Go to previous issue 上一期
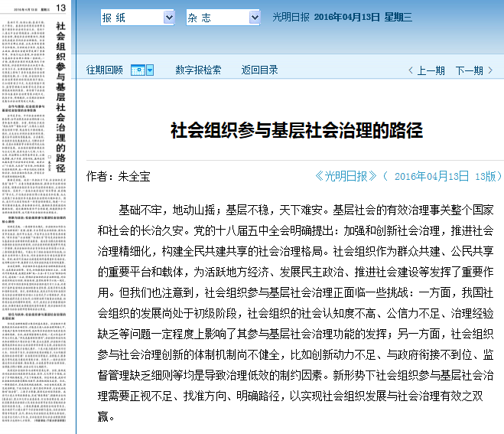 [x=431, y=70]
